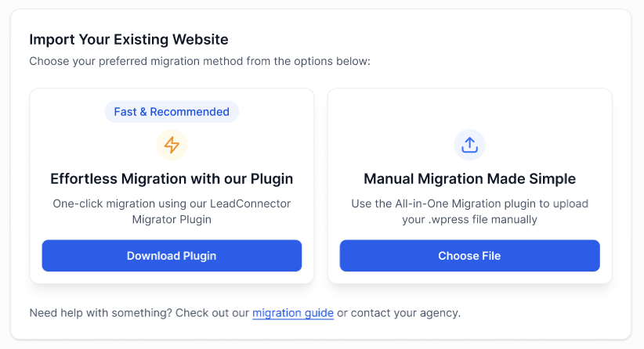Click the blue upload arrow icon
The height and width of the screenshot is (349, 644).
(x=469, y=145)
